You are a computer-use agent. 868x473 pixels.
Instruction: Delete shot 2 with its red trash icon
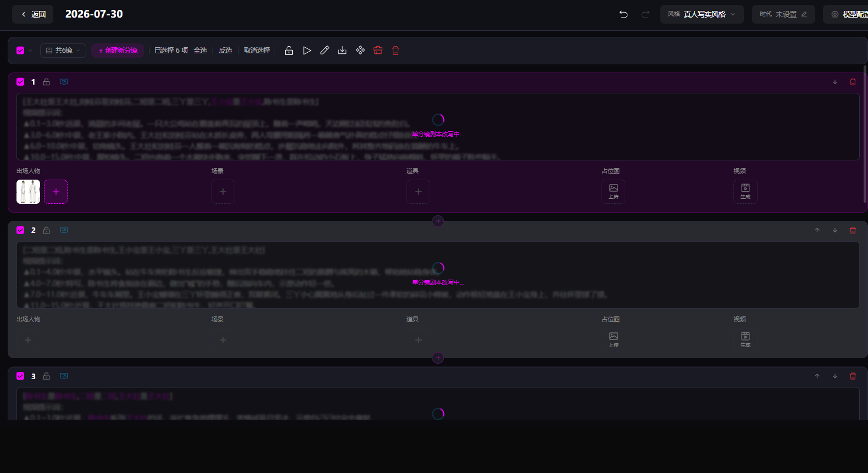(x=853, y=230)
